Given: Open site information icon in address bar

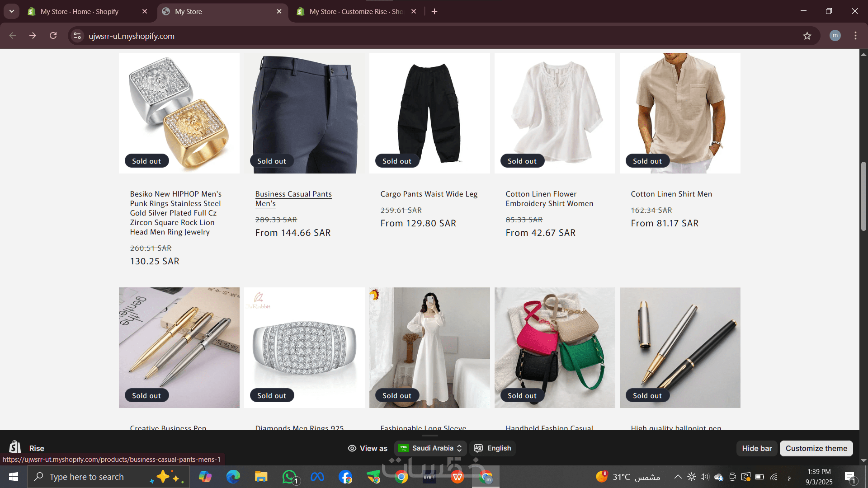Looking at the screenshot, I should [77, 36].
